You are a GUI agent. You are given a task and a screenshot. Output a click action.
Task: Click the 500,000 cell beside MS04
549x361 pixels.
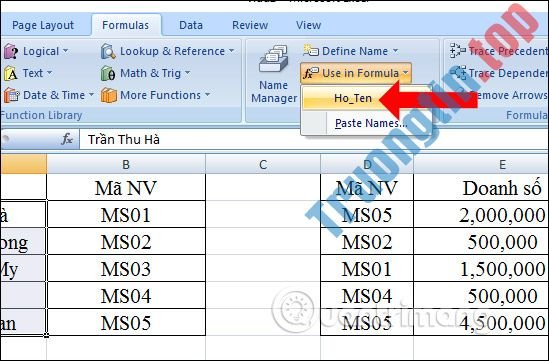click(481, 296)
